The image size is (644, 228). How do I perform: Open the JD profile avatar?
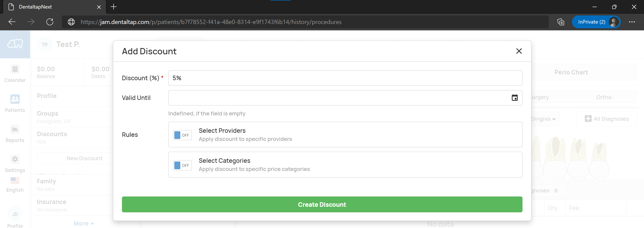(x=15, y=214)
